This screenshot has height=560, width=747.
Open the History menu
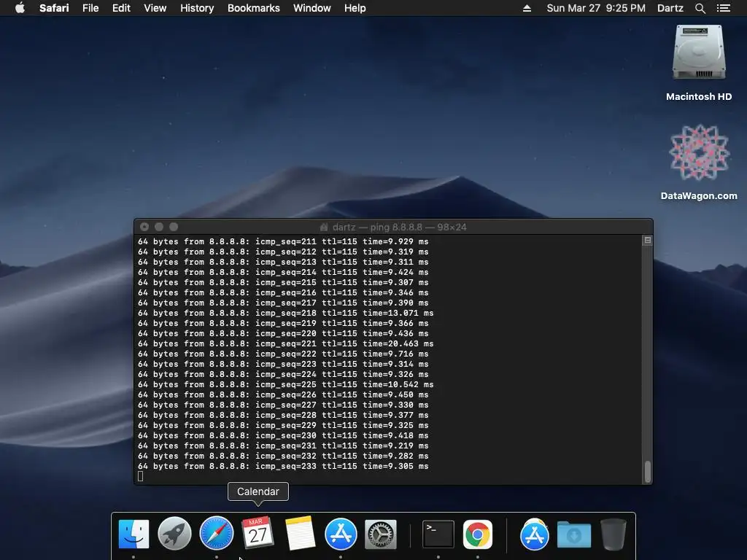pos(197,8)
